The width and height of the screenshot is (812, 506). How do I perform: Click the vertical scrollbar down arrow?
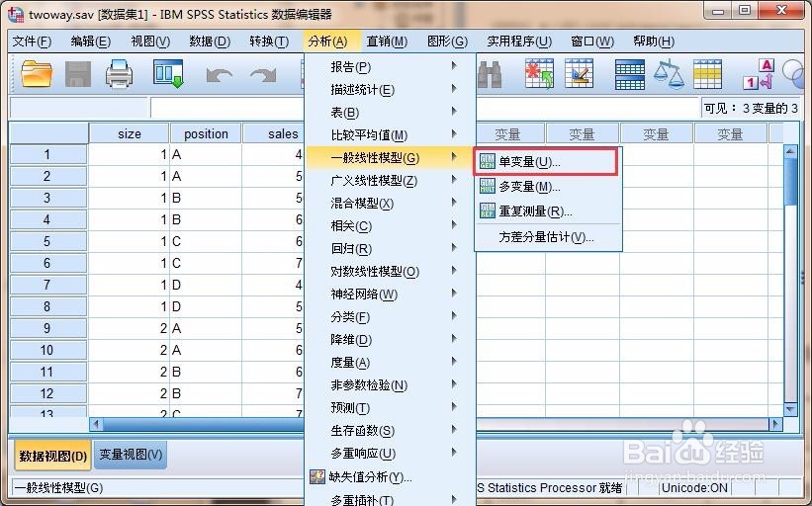(x=789, y=409)
